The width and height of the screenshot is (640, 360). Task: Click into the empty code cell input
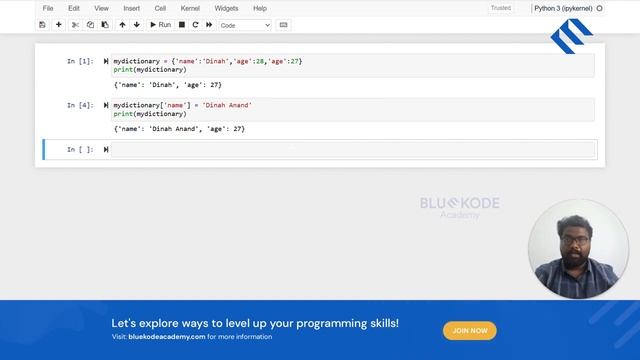[353, 149]
